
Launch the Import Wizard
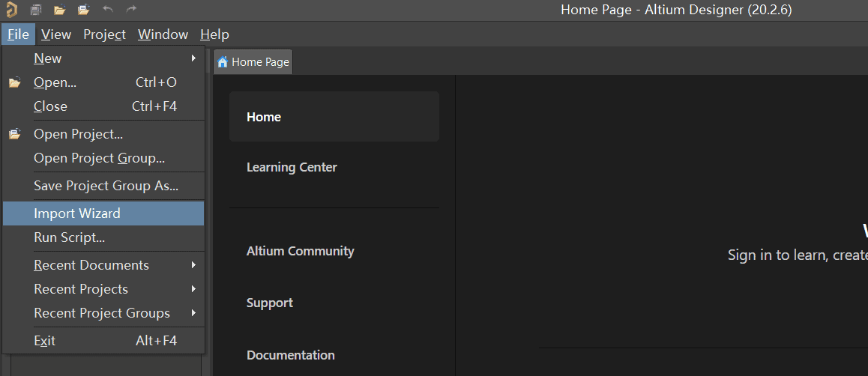(103, 213)
